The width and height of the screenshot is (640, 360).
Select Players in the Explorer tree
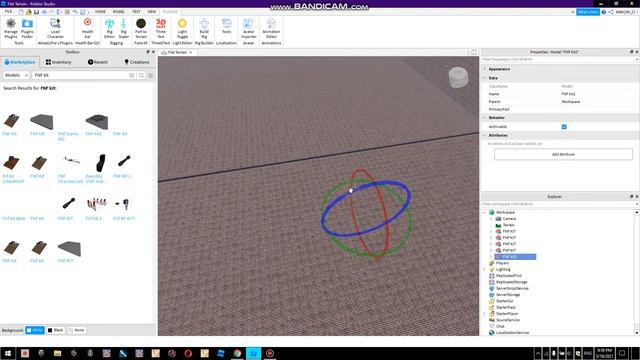(502, 263)
